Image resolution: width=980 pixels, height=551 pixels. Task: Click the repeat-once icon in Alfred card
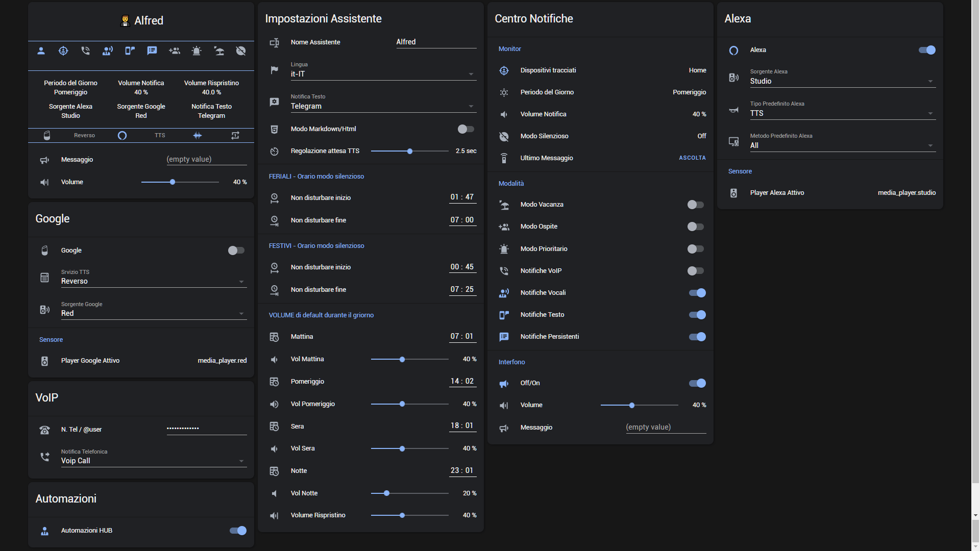pos(235,135)
